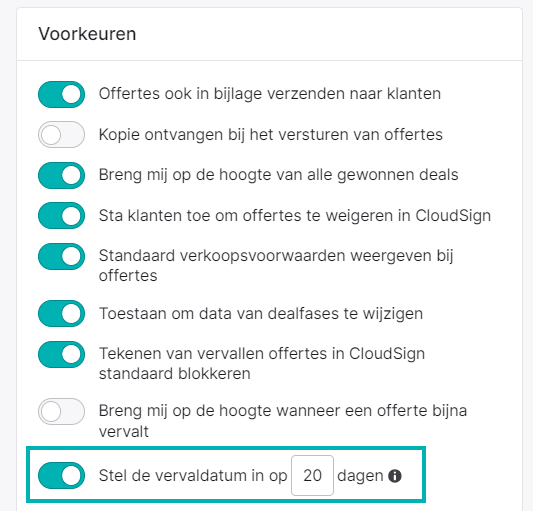Toggle Sta klanten toe offertes te weigeren
533x511 pixels.
click(62, 216)
